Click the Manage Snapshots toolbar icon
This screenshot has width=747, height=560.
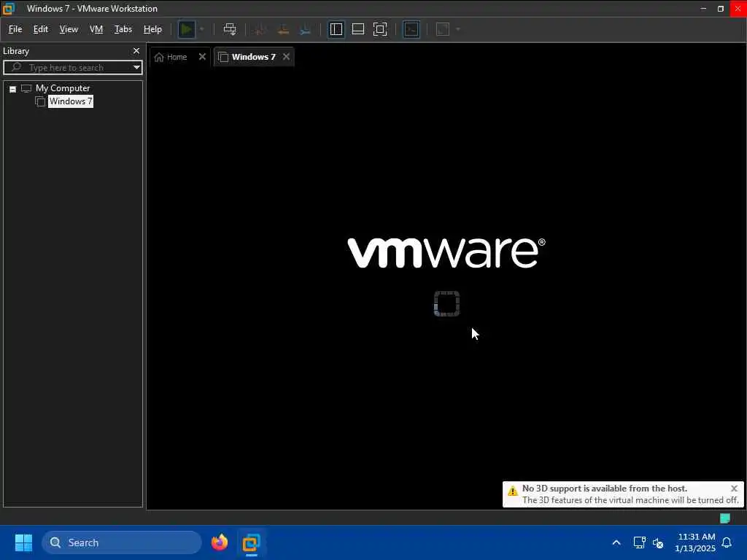point(306,29)
